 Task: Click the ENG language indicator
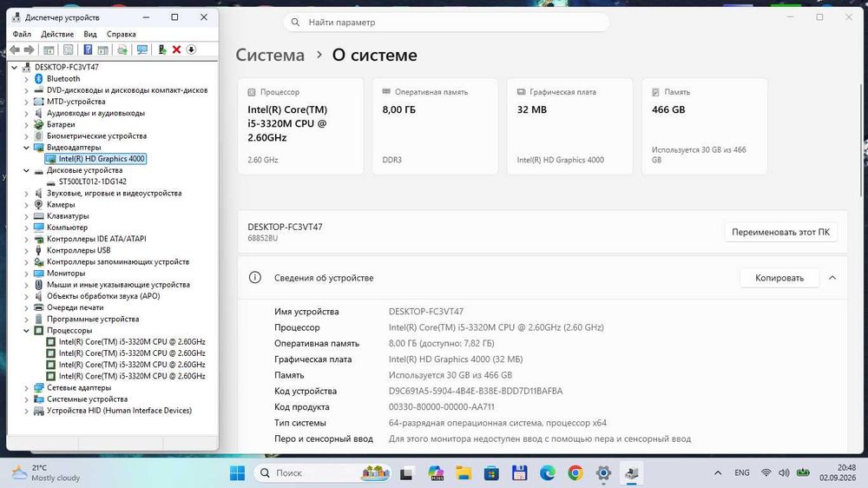742,473
